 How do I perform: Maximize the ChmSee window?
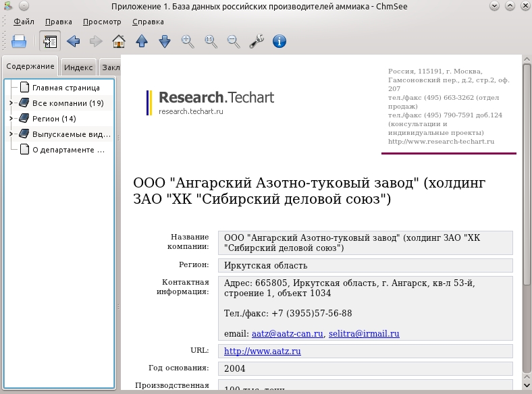click(x=510, y=6)
